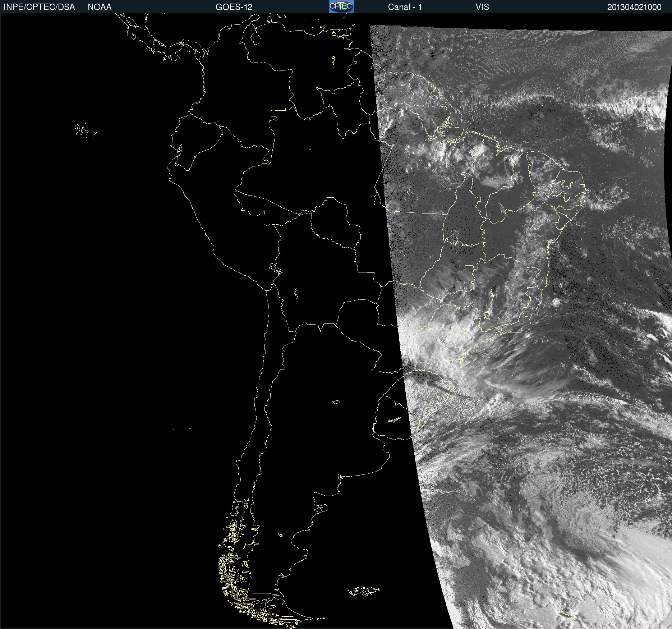Click the Canal - 1 label
Image resolution: width=672 pixels, height=629 pixels.
click(x=405, y=7)
